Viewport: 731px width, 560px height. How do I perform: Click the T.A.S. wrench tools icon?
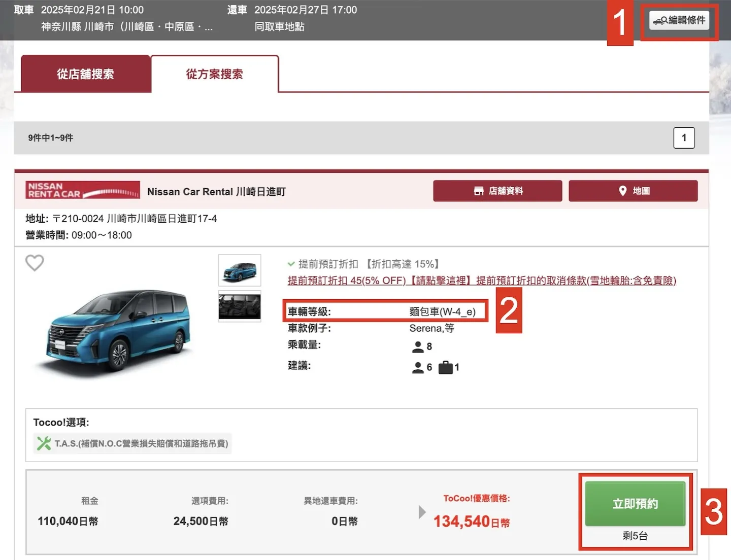[44, 443]
